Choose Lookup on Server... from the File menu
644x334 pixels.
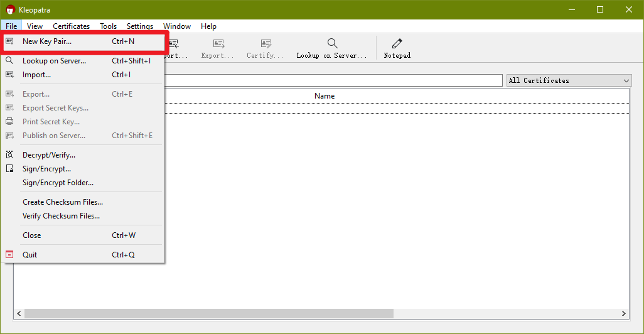[83, 61]
